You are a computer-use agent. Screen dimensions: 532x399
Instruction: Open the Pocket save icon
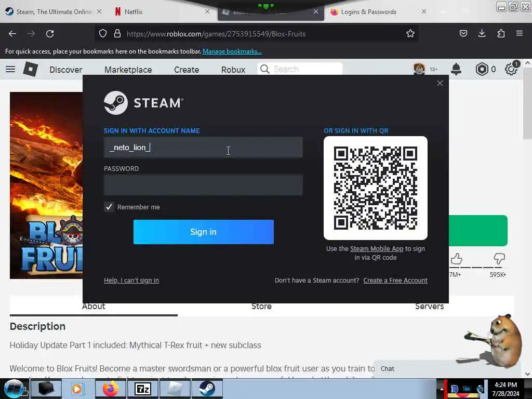(463, 33)
